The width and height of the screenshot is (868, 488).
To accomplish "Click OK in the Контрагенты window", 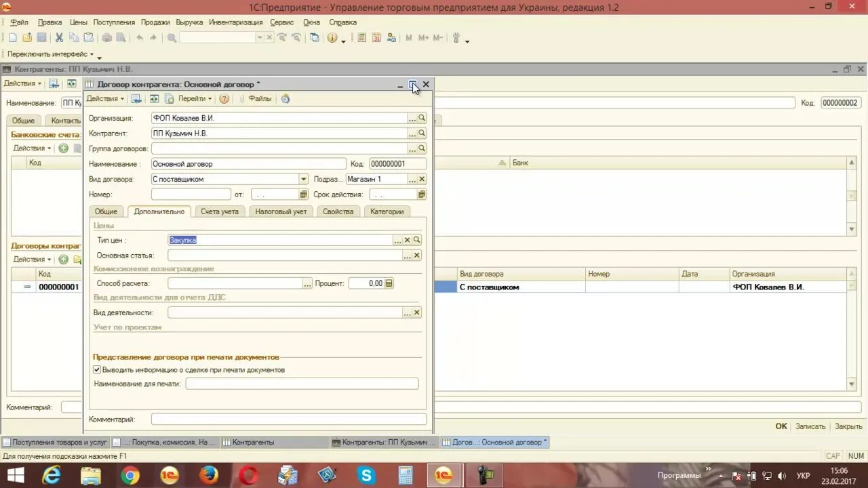I will [x=781, y=426].
